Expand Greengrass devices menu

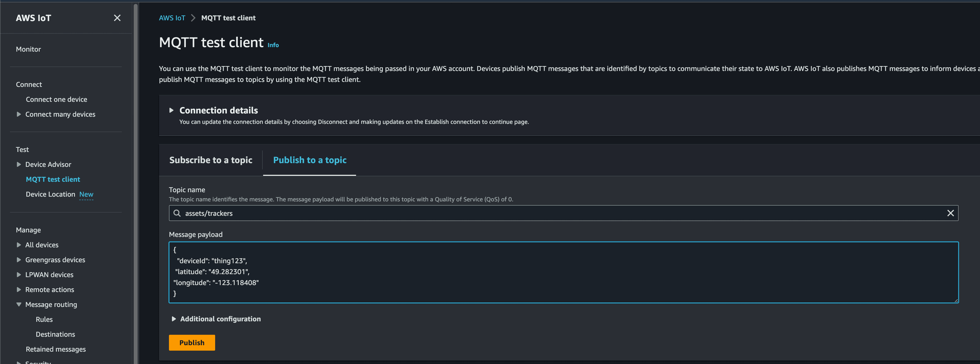click(19, 260)
